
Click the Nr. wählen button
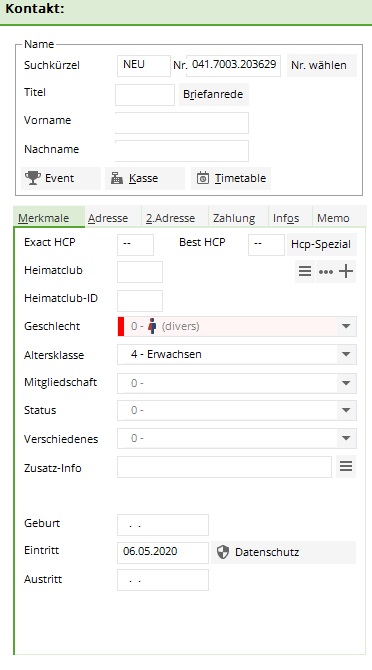(x=322, y=65)
